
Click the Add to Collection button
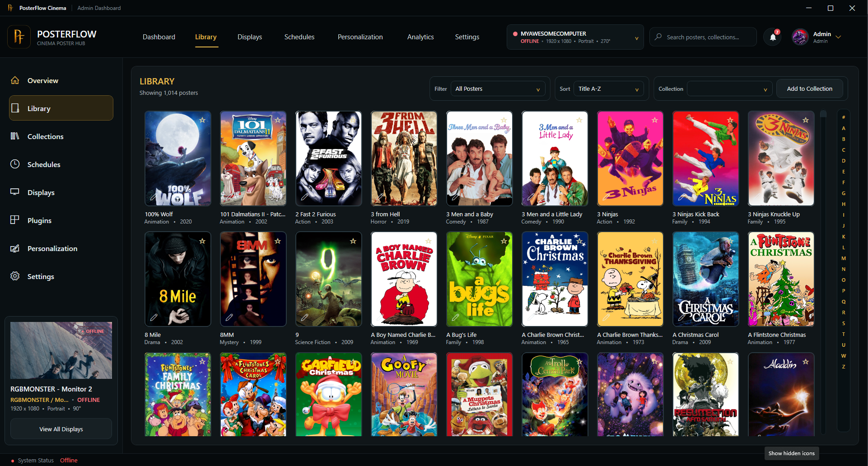pyautogui.click(x=809, y=89)
